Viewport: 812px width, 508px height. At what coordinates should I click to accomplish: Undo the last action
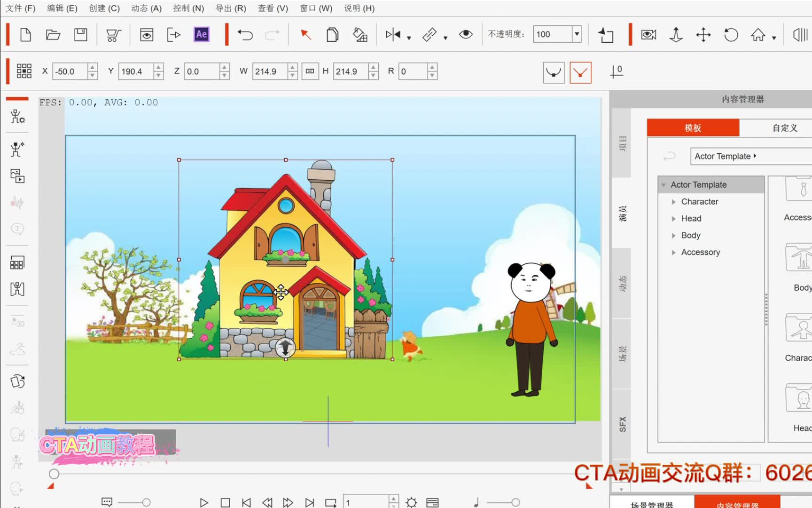(245, 35)
